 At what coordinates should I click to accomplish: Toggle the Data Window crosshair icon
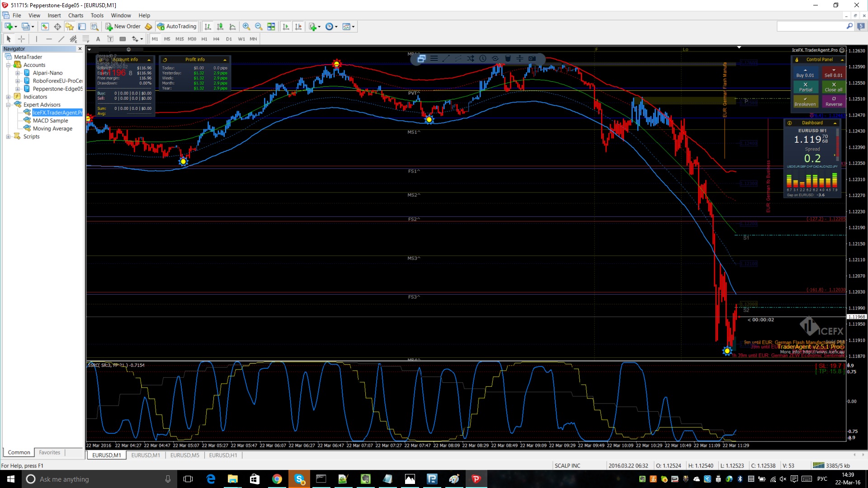(x=57, y=27)
